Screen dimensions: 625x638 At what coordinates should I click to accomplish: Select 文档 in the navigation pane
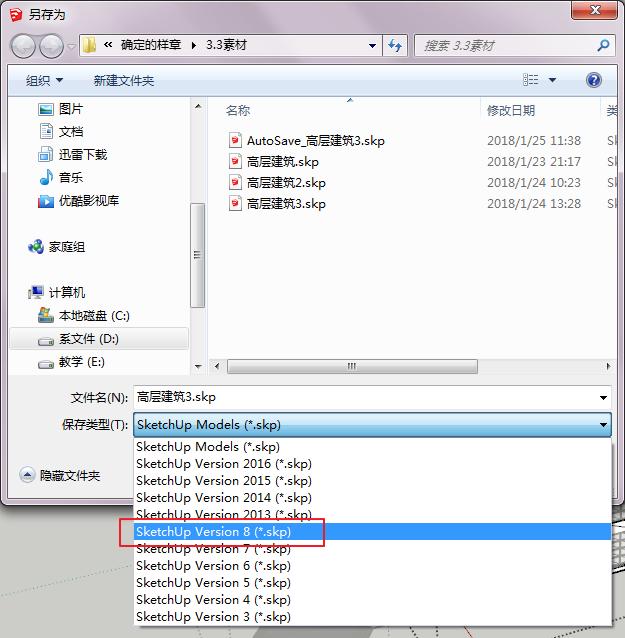point(61,131)
